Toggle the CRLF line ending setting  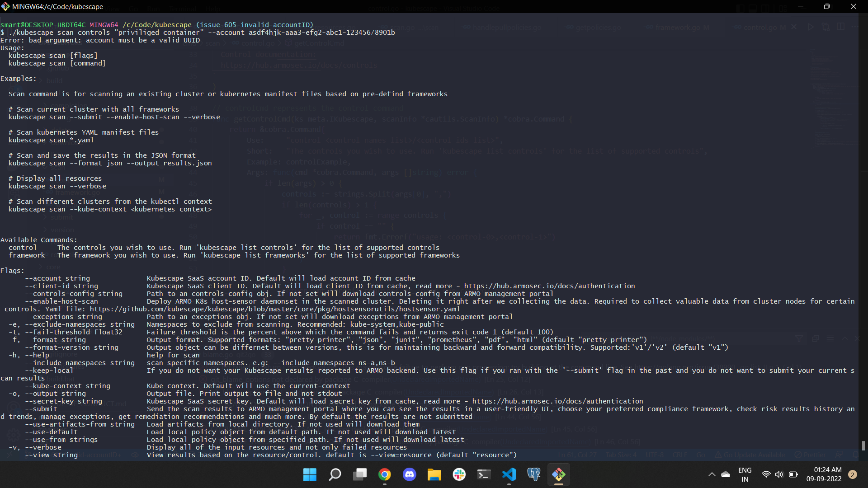[680, 455]
